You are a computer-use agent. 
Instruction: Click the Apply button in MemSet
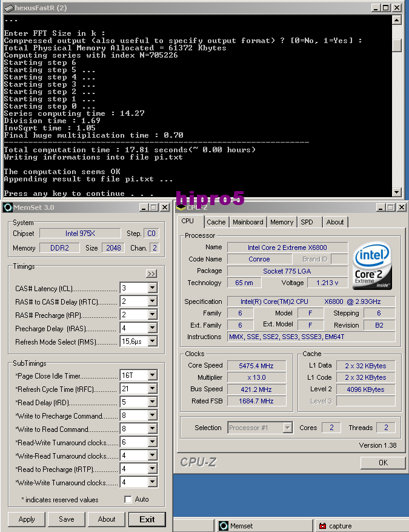tap(27, 519)
